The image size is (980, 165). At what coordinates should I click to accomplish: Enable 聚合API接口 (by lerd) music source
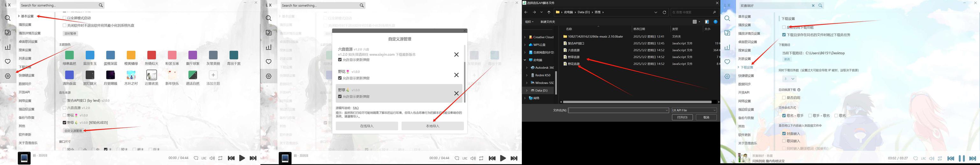[64, 101]
